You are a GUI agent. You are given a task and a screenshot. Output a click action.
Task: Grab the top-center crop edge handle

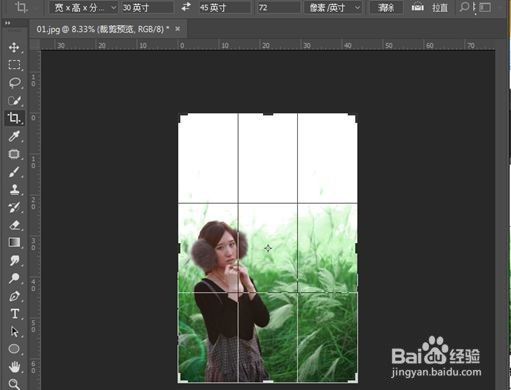click(x=268, y=114)
